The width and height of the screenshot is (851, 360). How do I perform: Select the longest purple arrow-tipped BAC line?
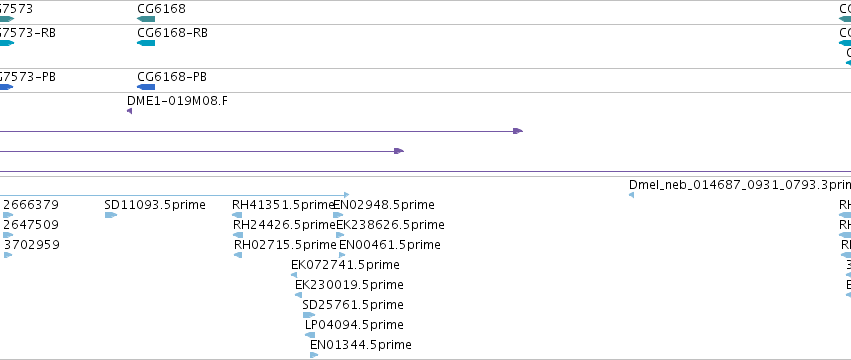coord(261,131)
